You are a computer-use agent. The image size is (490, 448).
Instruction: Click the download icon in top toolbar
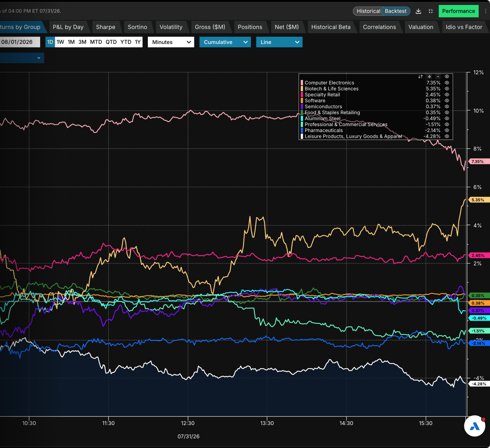(418, 11)
